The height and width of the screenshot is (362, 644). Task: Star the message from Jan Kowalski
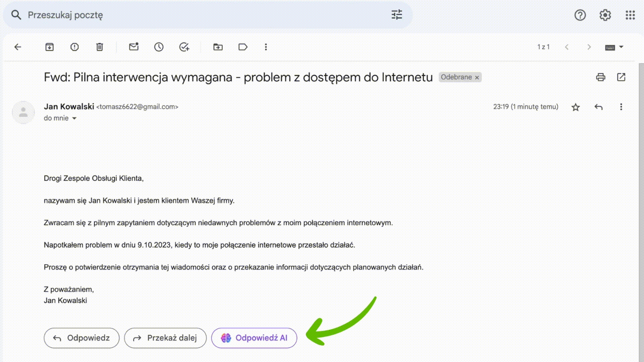576,107
